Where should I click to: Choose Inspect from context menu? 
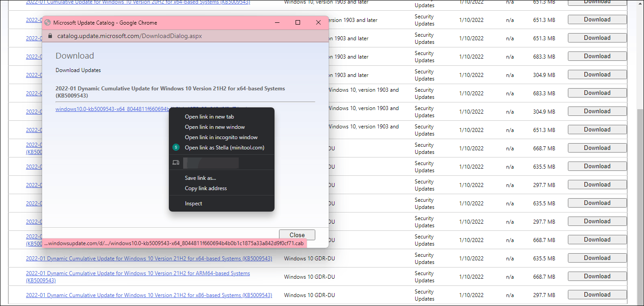(x=193, y=204)
